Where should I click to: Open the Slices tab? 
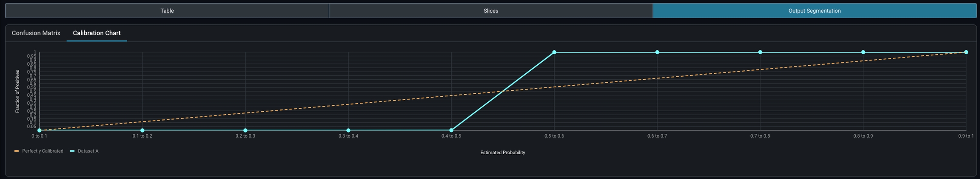pos(491,11)
